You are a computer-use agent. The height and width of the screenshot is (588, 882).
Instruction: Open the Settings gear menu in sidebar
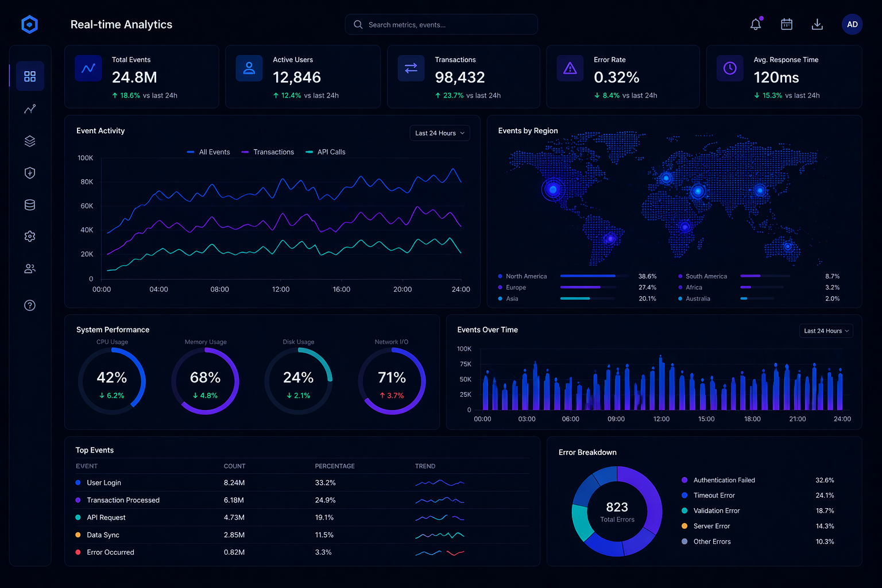tap(30, 236)
